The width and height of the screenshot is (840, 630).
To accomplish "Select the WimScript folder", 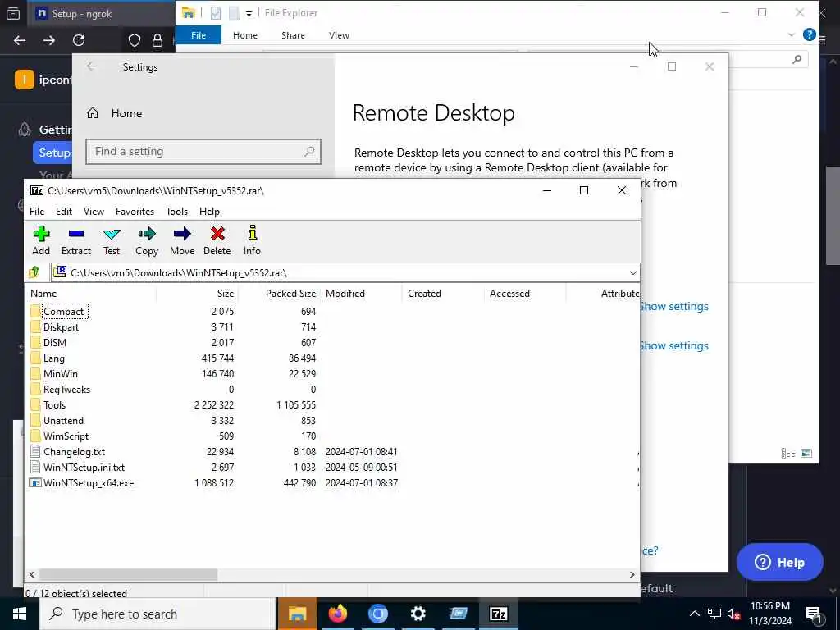I will pyautogui.click(x=66, y=436).
